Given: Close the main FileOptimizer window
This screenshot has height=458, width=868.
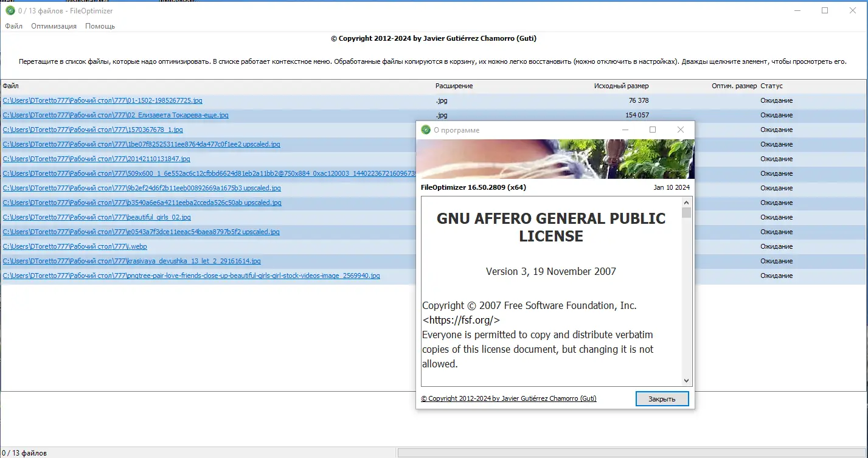Looking at the screenshot, I should (x=853, y=10).
